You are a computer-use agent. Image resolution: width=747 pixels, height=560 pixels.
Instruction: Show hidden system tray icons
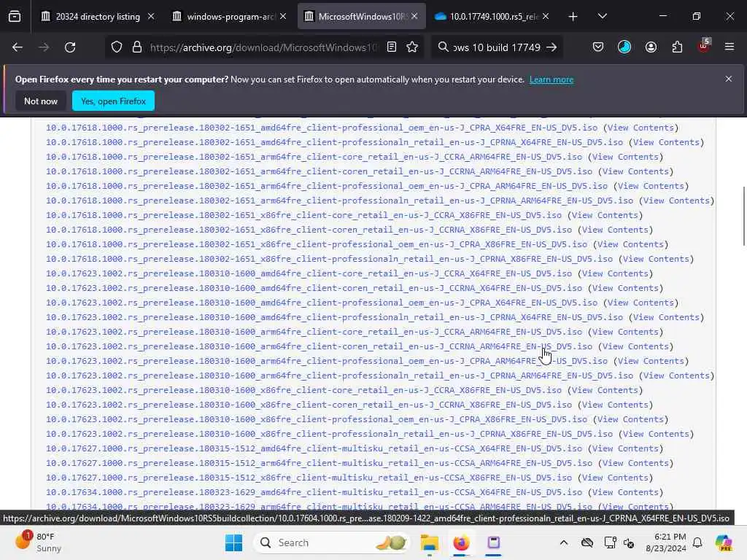click(x=564, y=542)
